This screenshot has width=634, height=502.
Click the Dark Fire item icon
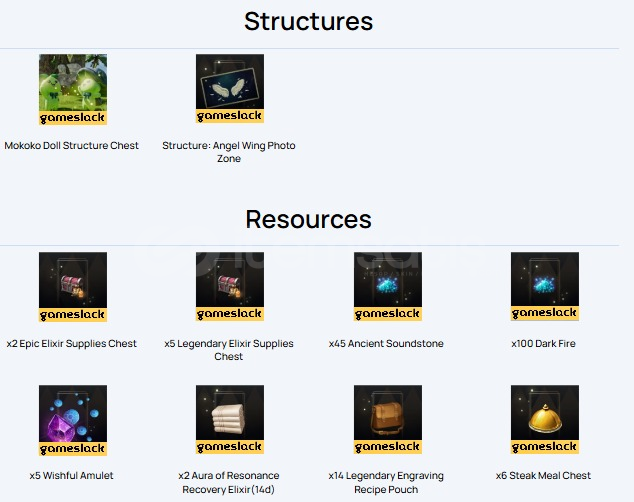coord(545,287)
